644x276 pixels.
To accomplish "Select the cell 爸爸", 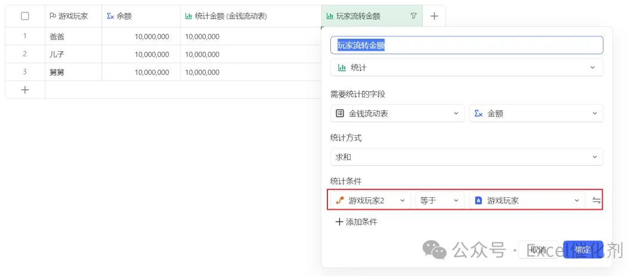I will (73, 36).
